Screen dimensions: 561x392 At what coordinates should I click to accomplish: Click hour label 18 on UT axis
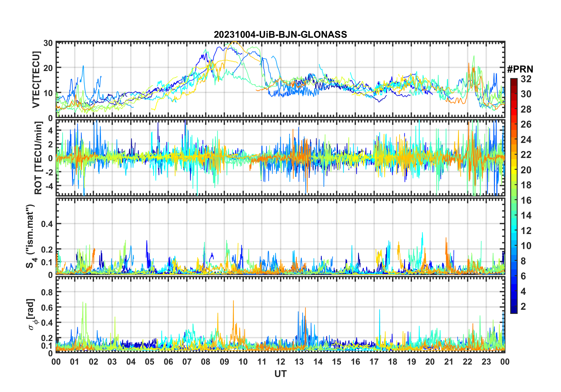(393, 362)
